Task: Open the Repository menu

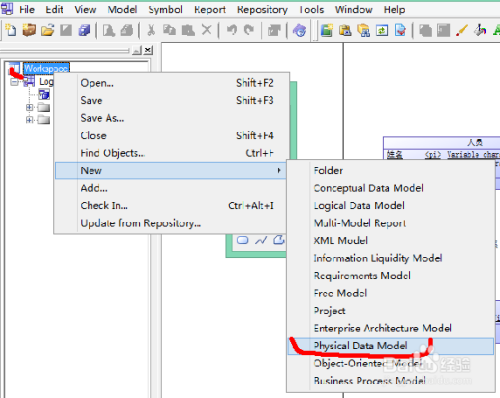Action: point(262,10)
